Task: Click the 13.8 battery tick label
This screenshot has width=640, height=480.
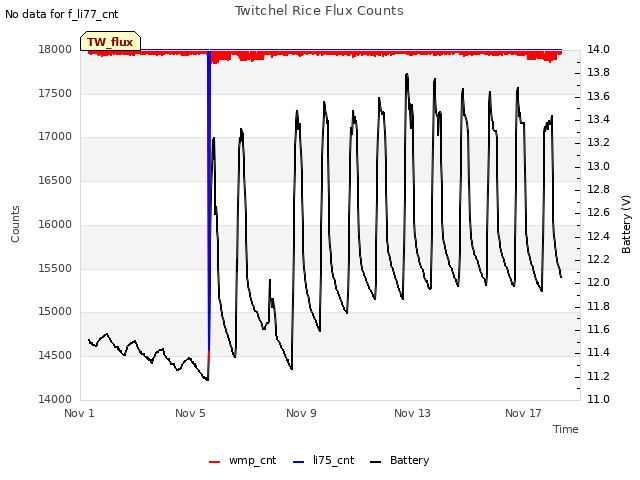Action: tap(598, 73)
